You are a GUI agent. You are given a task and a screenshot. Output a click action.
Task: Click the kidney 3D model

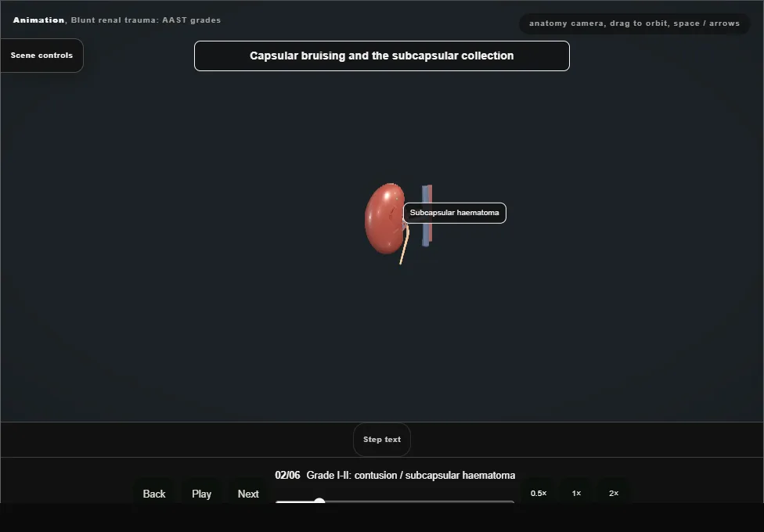click(x=384, y=218)
